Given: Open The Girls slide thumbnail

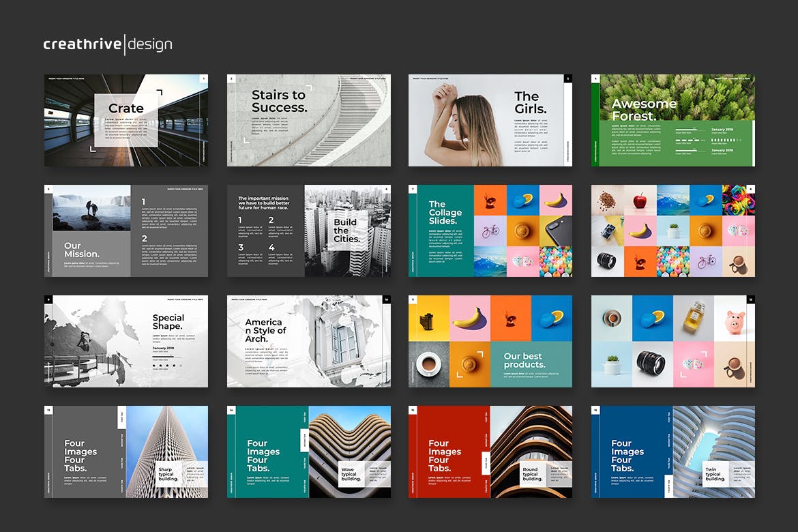Looking at the screenshot, I should pyautogui.click(x=490, y=120).
